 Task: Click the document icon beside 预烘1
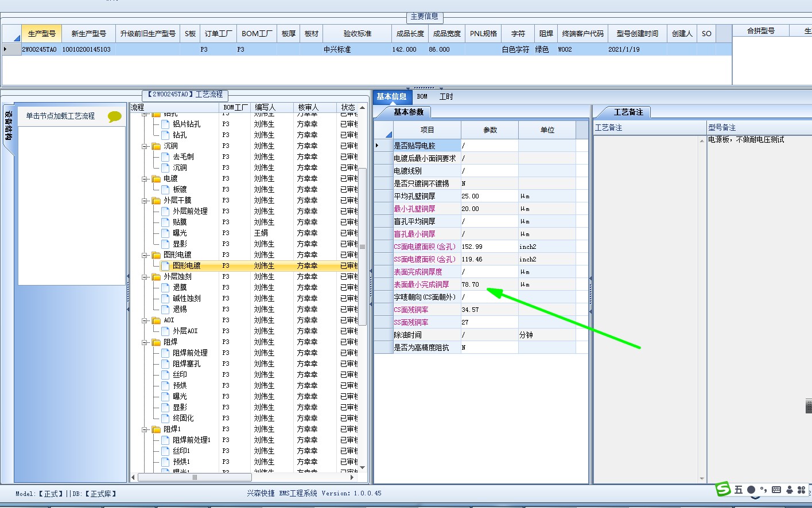165,462
